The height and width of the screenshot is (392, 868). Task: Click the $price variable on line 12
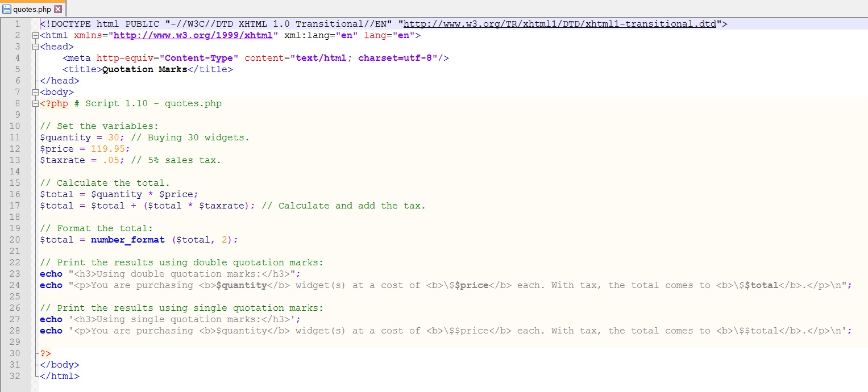[x=57, y=149]
